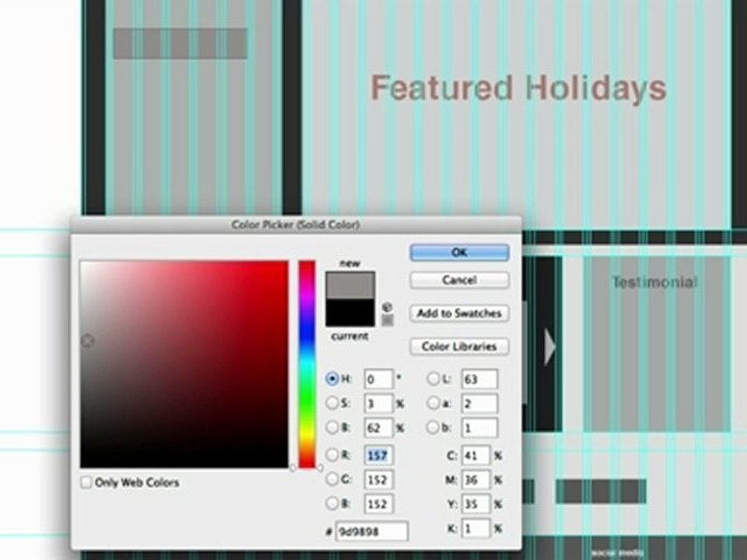Open the Color Libraries dialog

point(459,346)
